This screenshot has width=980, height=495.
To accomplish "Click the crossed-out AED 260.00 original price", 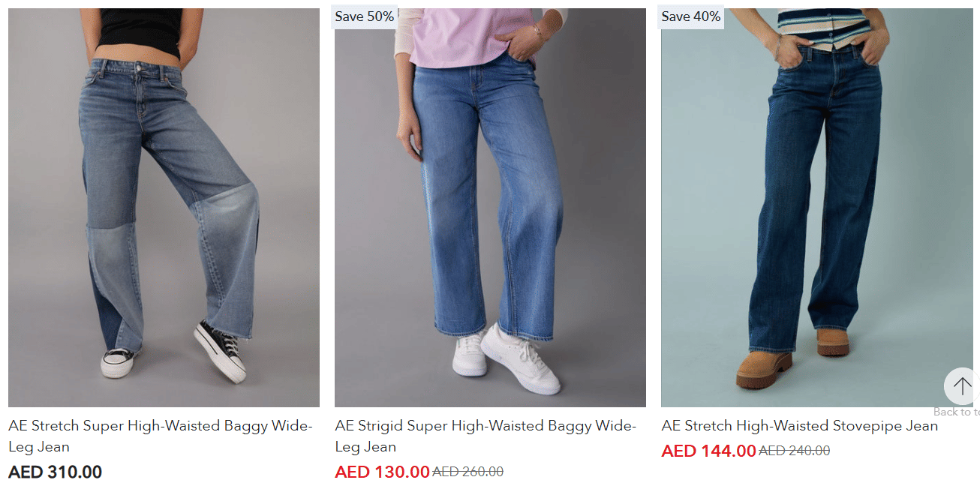I will click(468, 472).
